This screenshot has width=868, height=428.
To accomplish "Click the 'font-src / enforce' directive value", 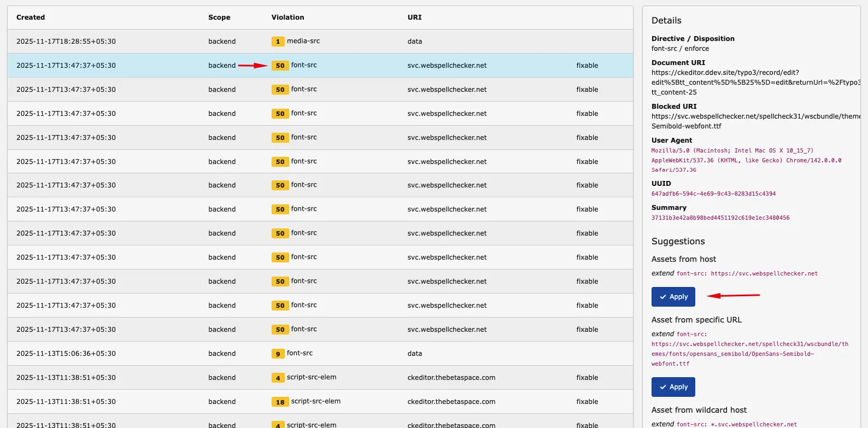I will [x=680, y=49].
